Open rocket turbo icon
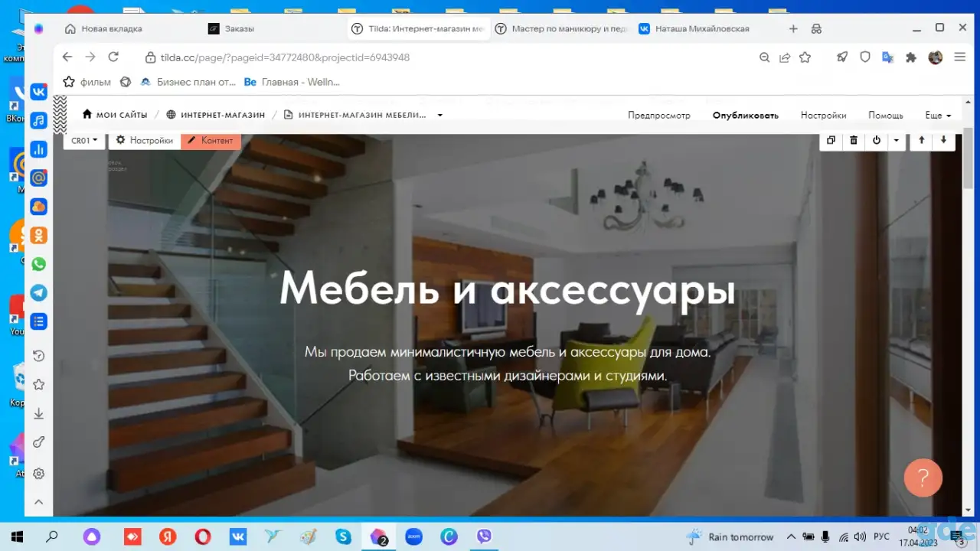980x551 pixels. 842,57
